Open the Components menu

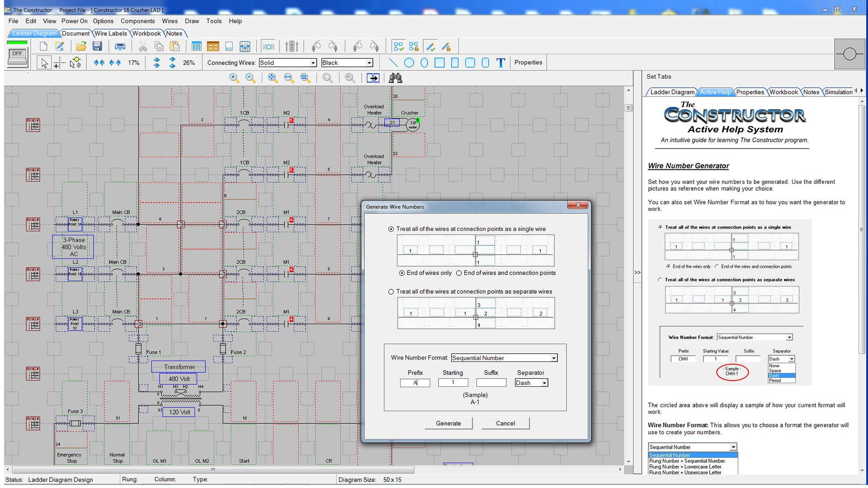(x=137, y=21)
